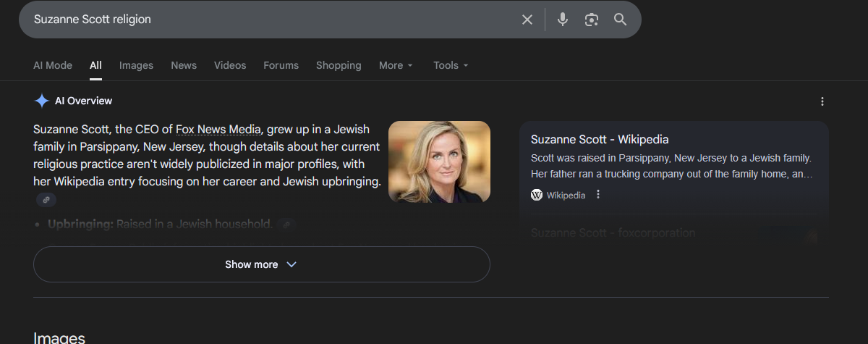This screenshot has height=344, width=868.
Task: Open search by image lens
Action: 592,20
